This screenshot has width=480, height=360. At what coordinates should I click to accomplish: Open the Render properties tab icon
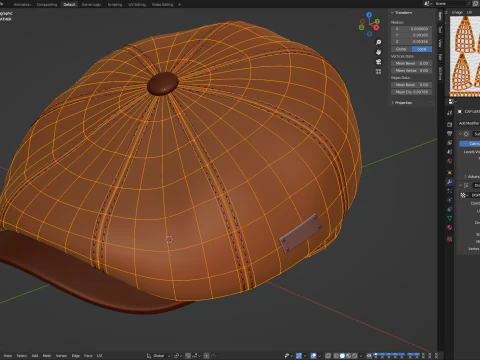[x=450, y=124]
